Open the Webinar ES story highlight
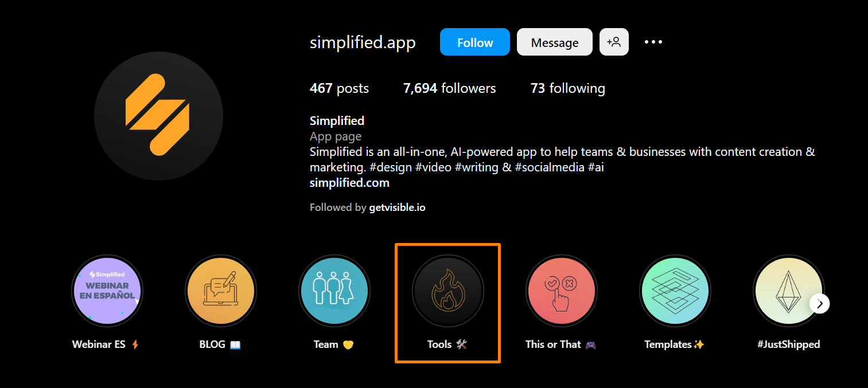 [x=107, y=291]
